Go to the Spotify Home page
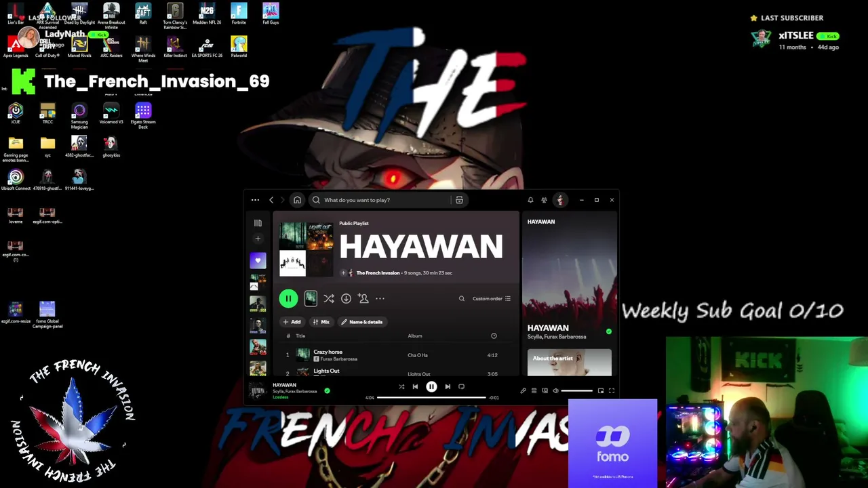The image size is (868, 488). [x=297, y=200]
